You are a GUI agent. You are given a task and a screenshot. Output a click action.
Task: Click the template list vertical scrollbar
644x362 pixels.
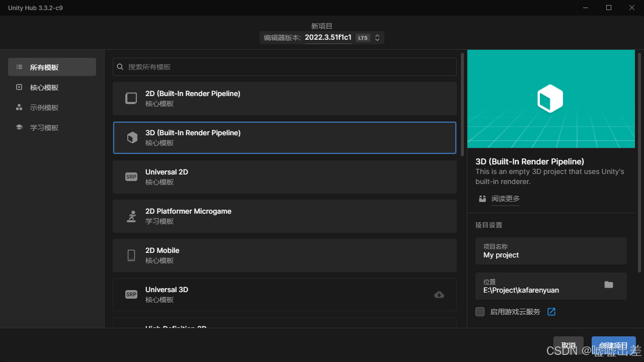point(462,104)
